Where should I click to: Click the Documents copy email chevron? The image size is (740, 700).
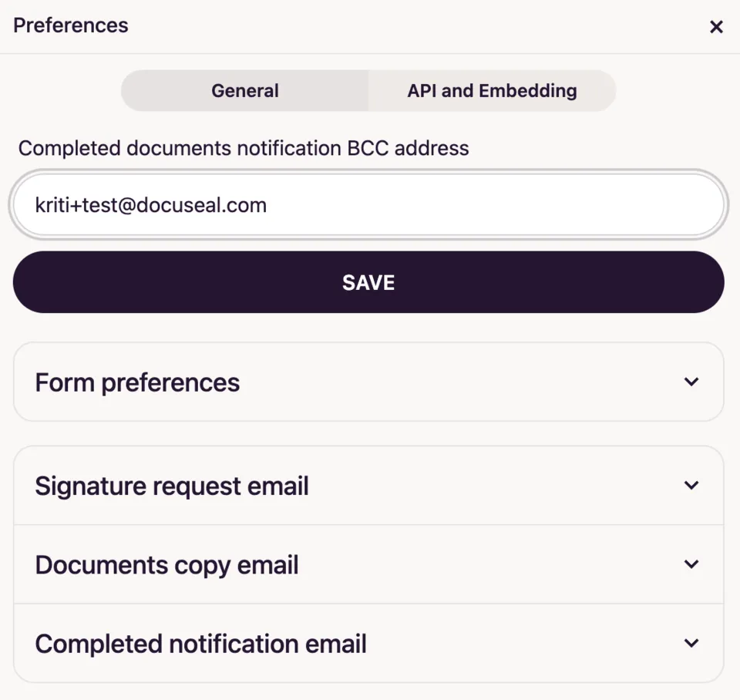click(691, 564)
